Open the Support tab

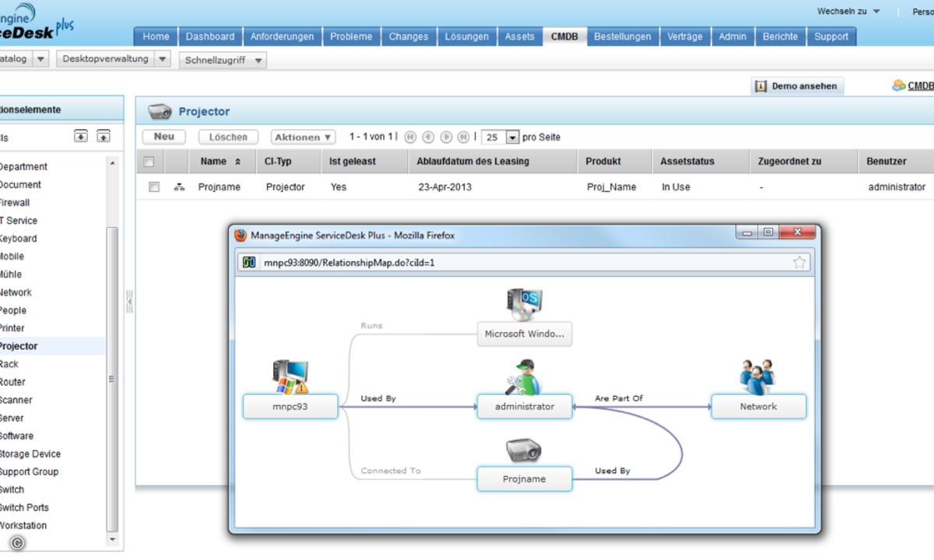(831, 37)
